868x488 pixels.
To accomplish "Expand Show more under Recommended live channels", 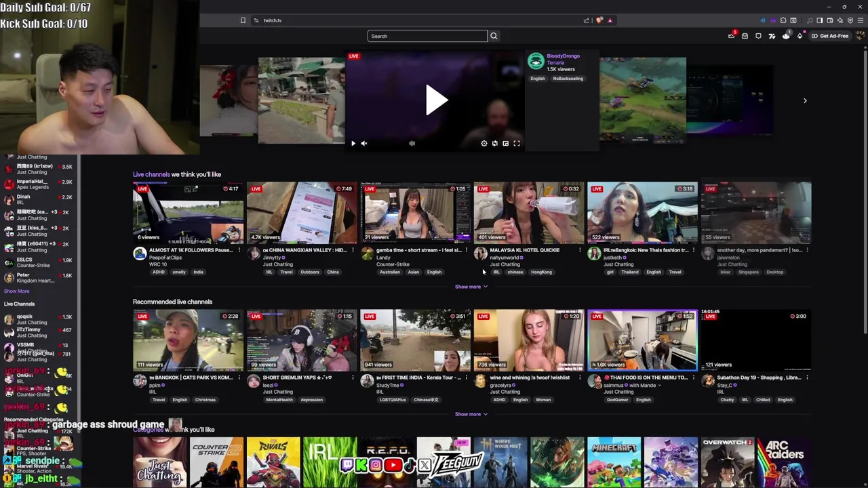I will [471, 414].
